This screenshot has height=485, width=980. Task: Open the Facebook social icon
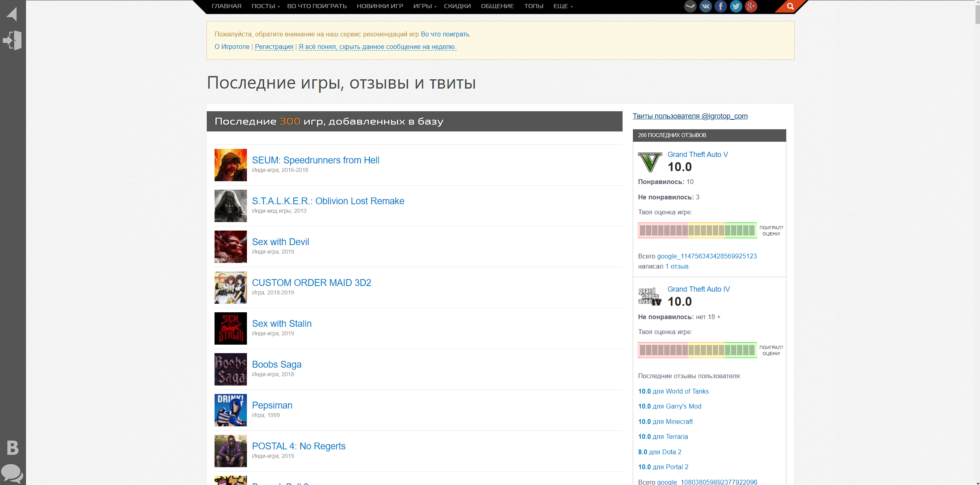click(721, 6)
